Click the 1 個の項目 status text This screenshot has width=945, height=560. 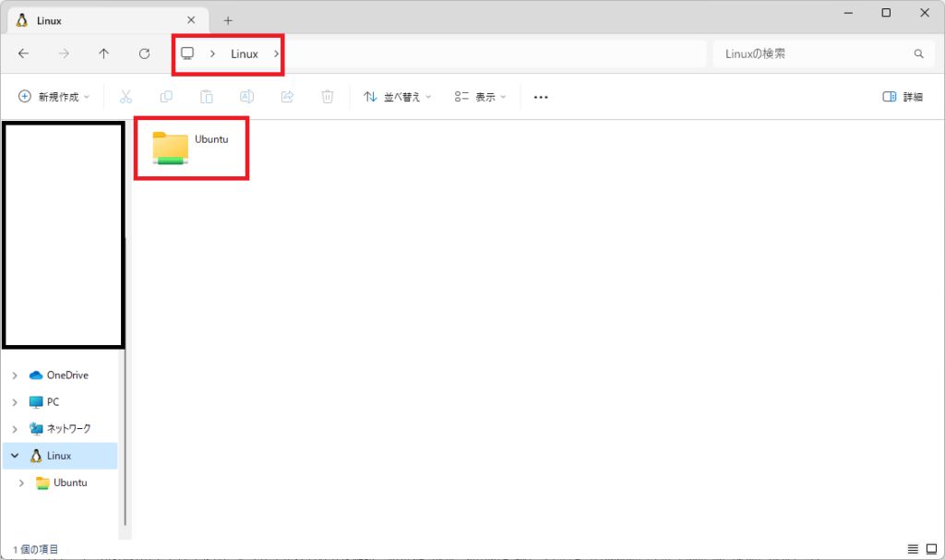36,549
